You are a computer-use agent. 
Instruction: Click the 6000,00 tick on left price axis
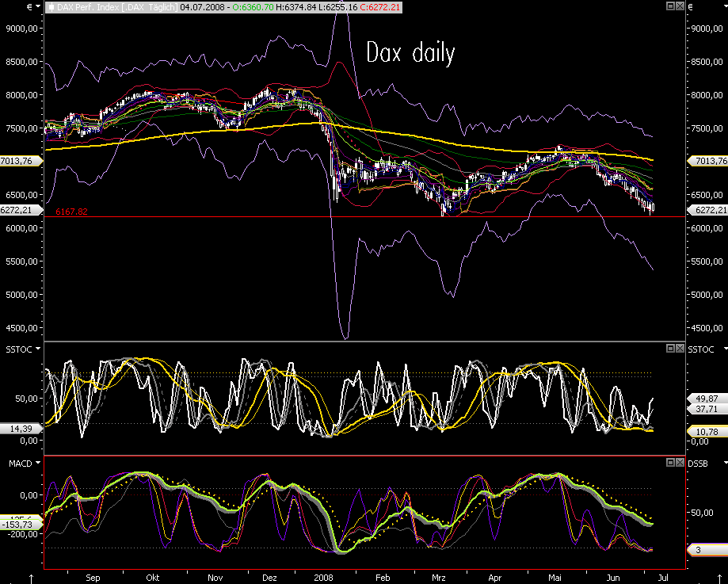pos(22,228)
